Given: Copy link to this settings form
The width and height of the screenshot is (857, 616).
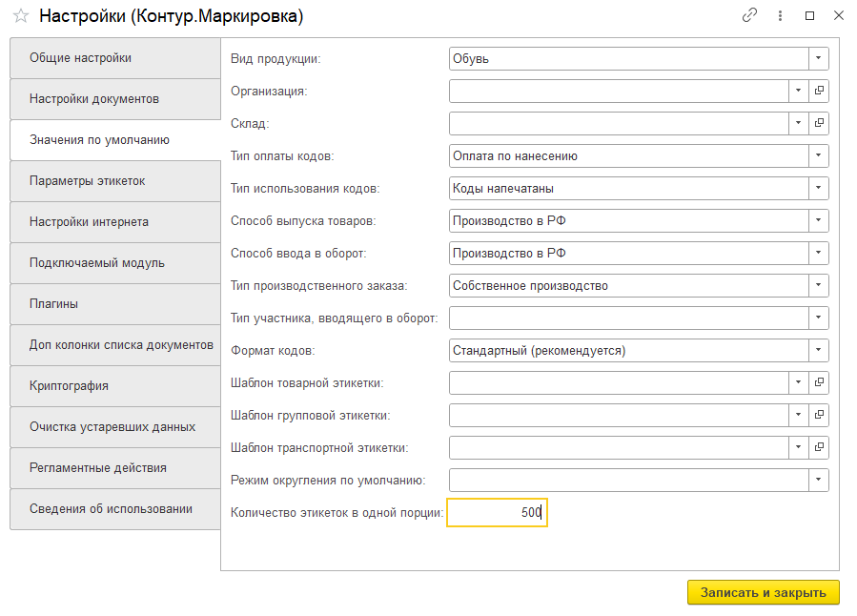Looking at the screenshot, I should [x=749, y=15].
